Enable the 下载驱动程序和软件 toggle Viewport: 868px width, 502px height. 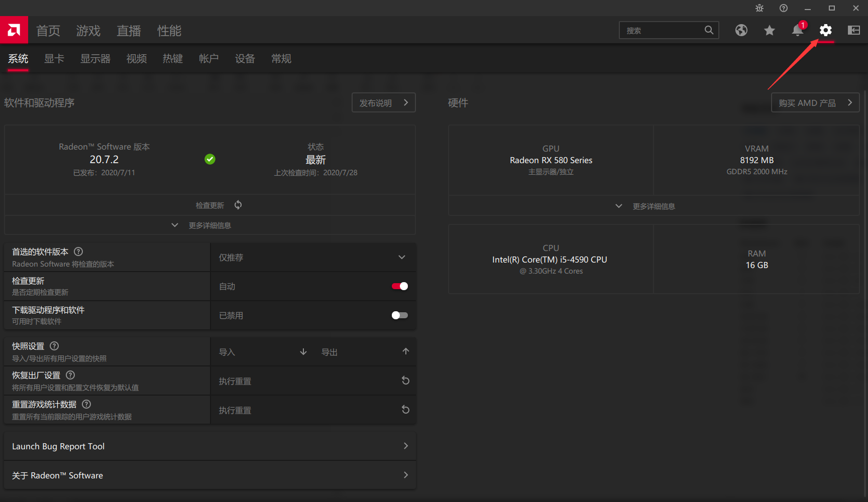pyautogui.click(x=399, y=315)
